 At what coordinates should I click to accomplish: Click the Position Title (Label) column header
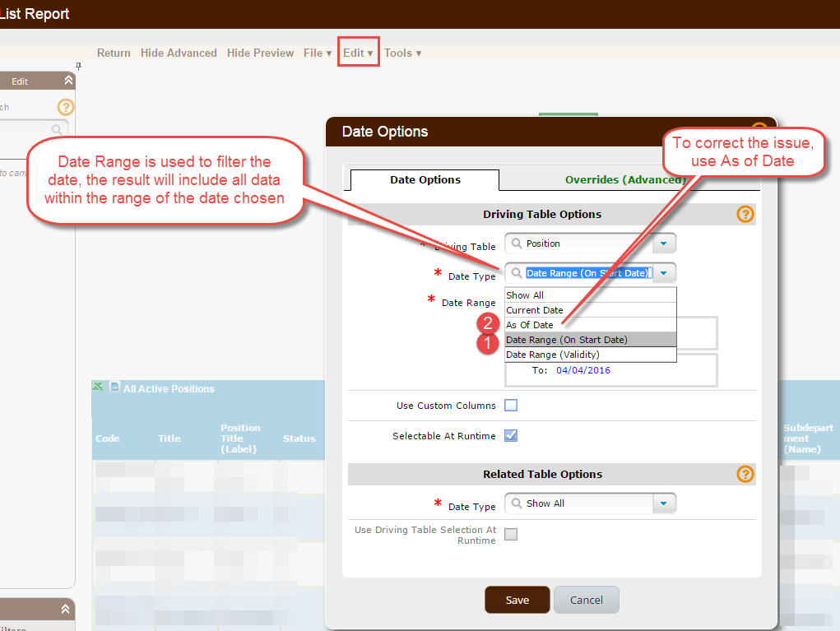[x=240, y=438]
